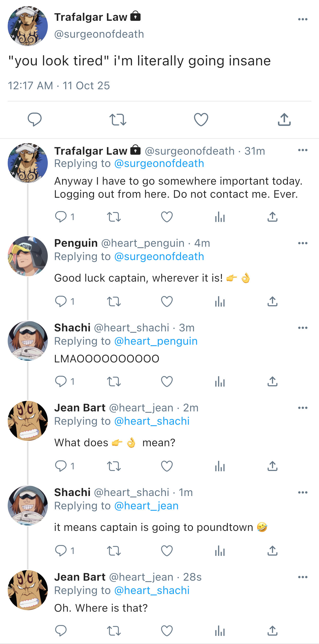The width and height of the screenshot is (319, 644).
Task: Share Shachi's "poundtown" reply
Action: 273,551
